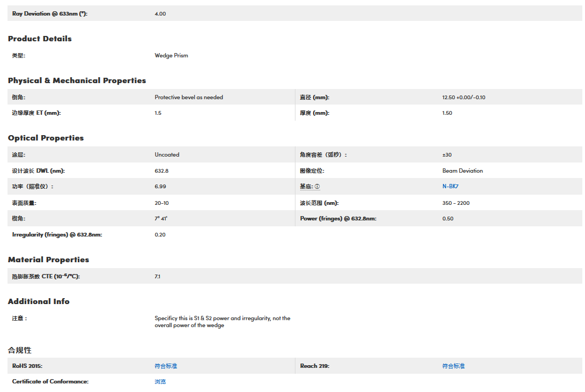Open the RoHS 2015 符合标准 link

[x=166, y=366]
